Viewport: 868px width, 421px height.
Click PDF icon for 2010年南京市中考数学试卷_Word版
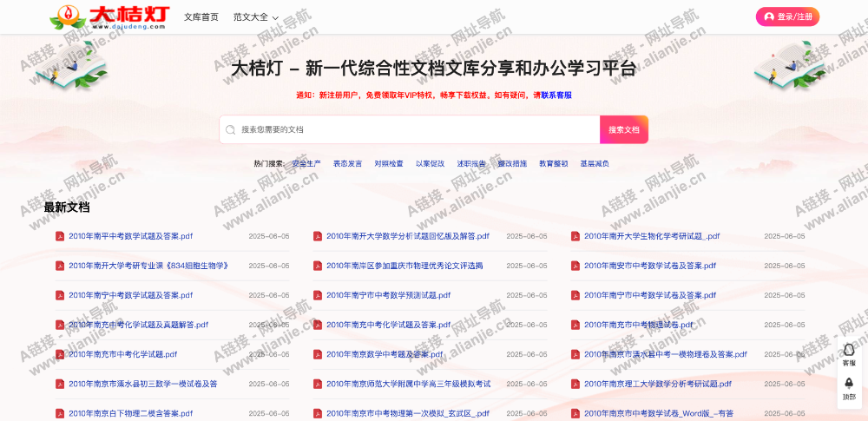point(575,413)
